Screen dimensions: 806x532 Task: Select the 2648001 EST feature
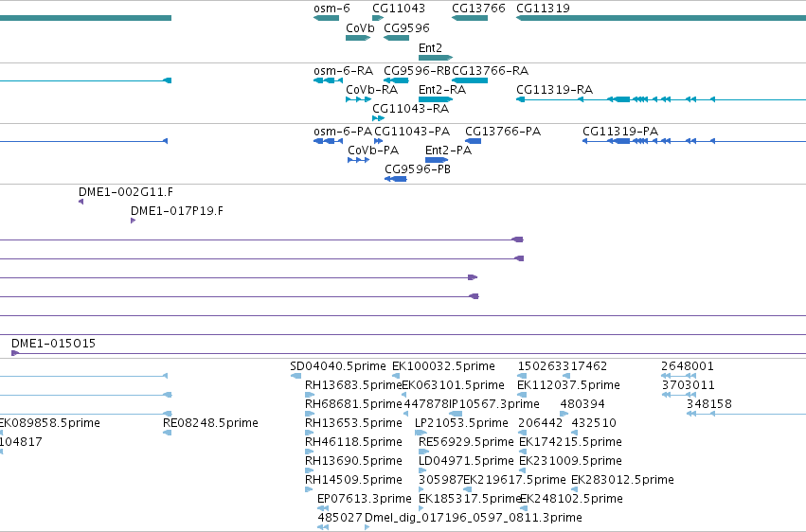678,376
